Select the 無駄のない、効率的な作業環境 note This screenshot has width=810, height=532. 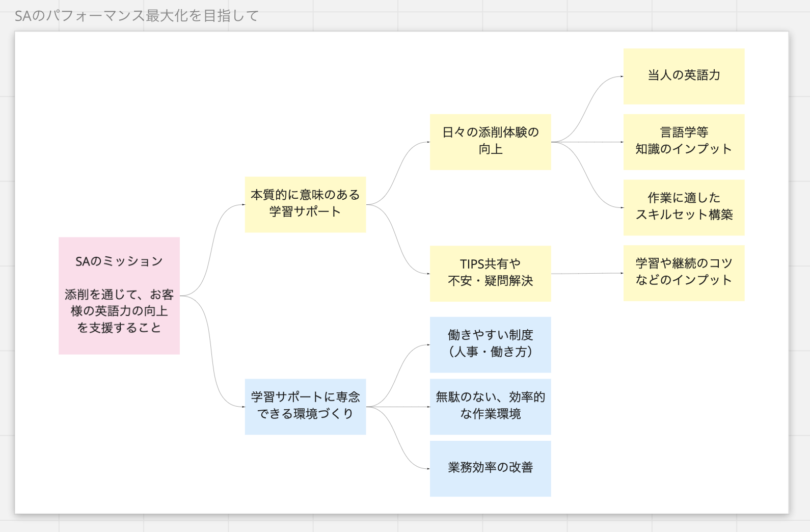coord(490,407)
